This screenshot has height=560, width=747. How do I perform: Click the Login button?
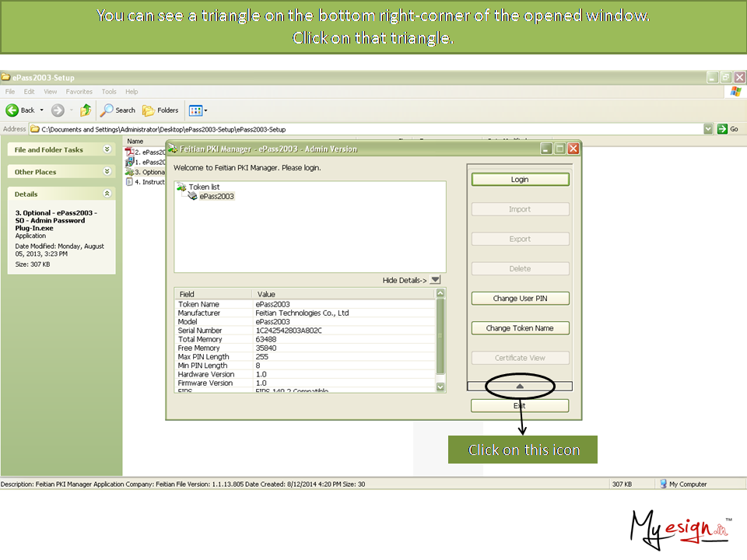pyautogui.click(x=520, y=180)
